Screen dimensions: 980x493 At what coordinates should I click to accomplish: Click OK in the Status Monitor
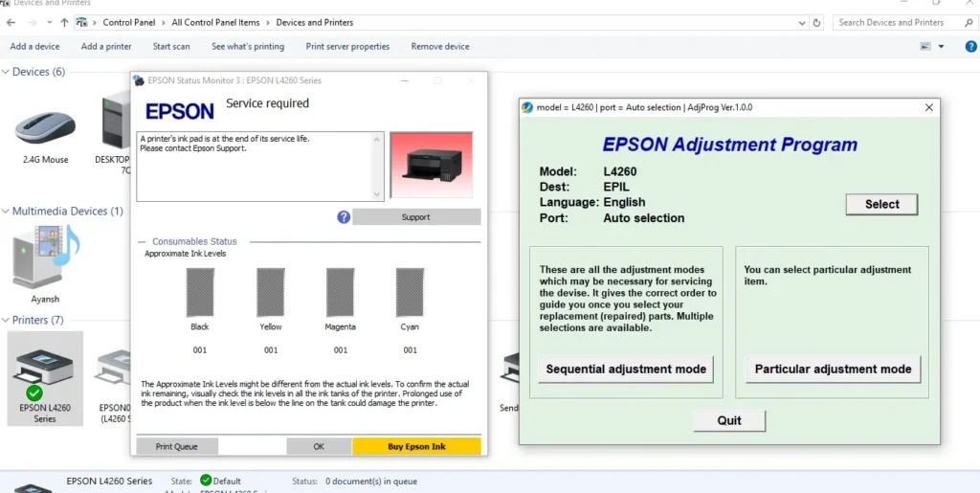coord(319,446)
